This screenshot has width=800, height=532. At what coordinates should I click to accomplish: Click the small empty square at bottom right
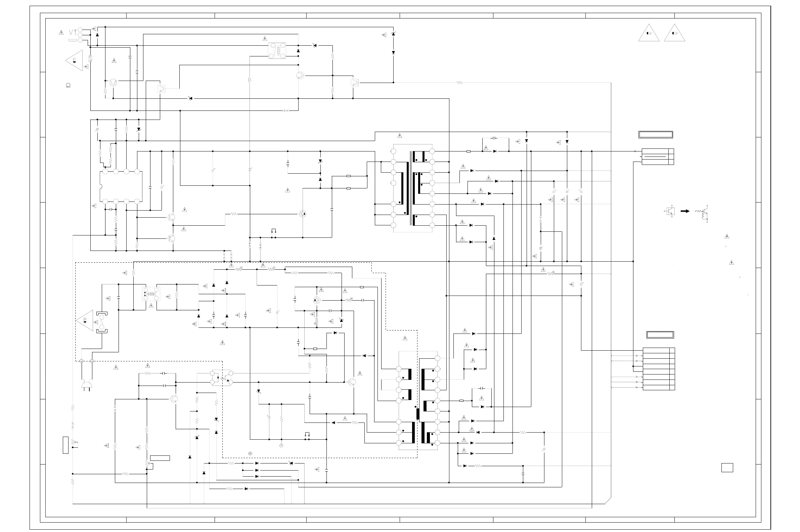tap(727, 468)
